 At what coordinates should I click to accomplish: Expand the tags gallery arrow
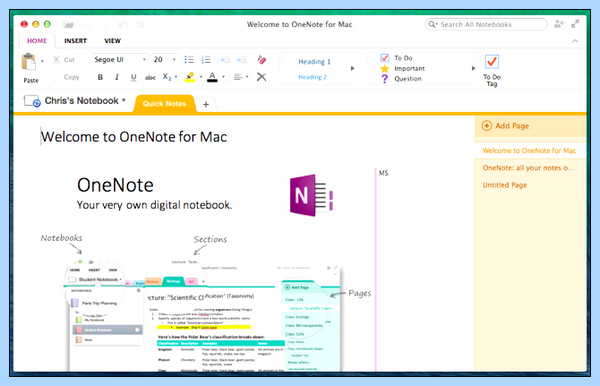click(473, 68)
